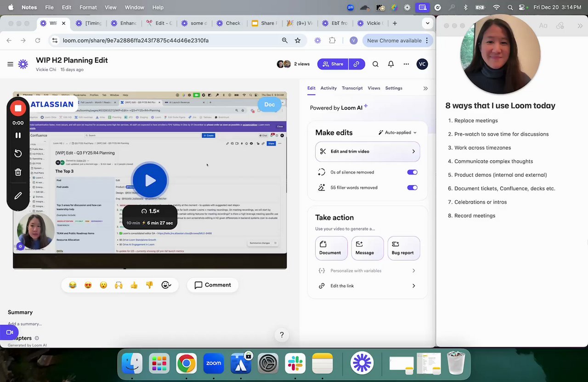React with the laughing emoji
This screenshot has height=382, width=588.
[73, 285]
